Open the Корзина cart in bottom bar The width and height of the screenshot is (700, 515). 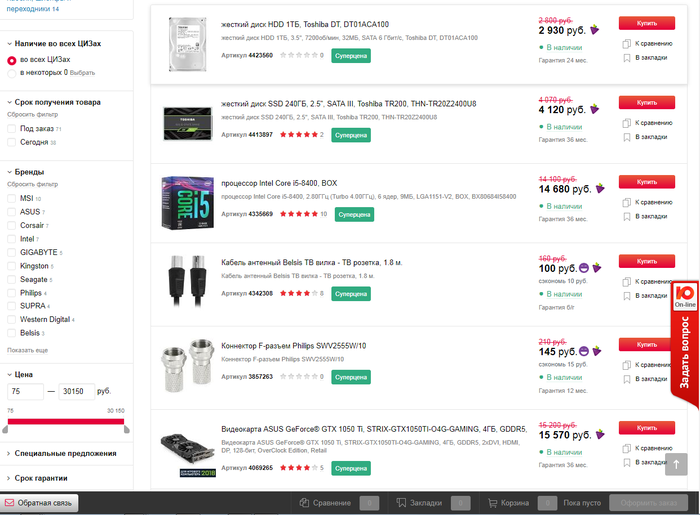tap(514, 503)
